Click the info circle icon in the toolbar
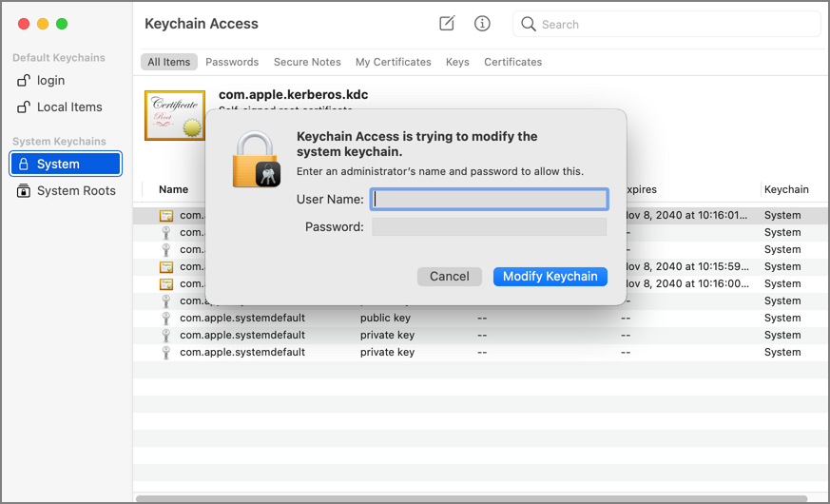 (482, 23)
